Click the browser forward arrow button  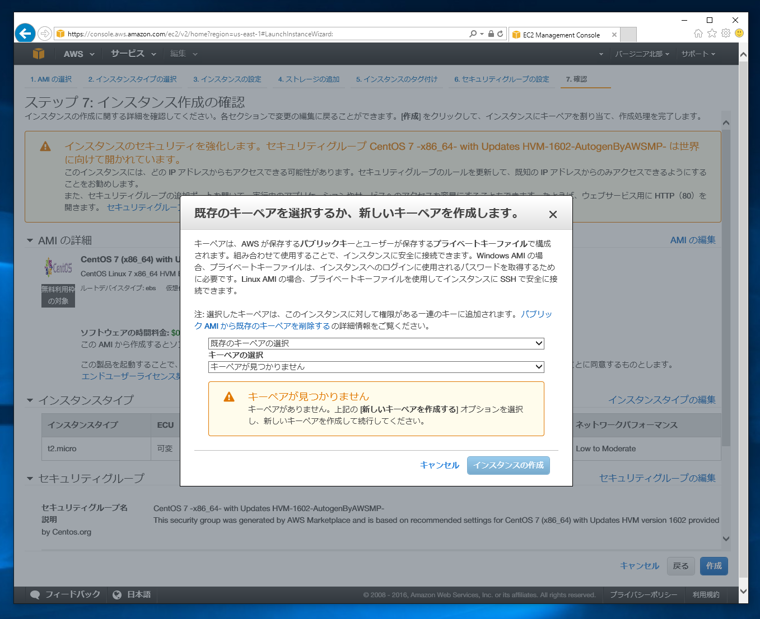coord(45,33)
